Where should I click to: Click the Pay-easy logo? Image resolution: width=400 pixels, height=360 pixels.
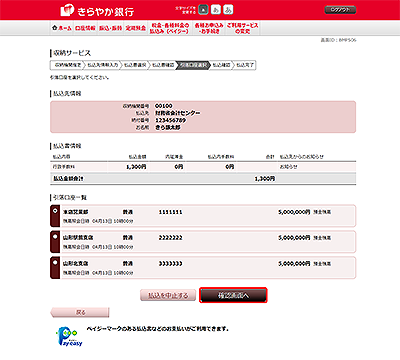[x=69, y=336]
